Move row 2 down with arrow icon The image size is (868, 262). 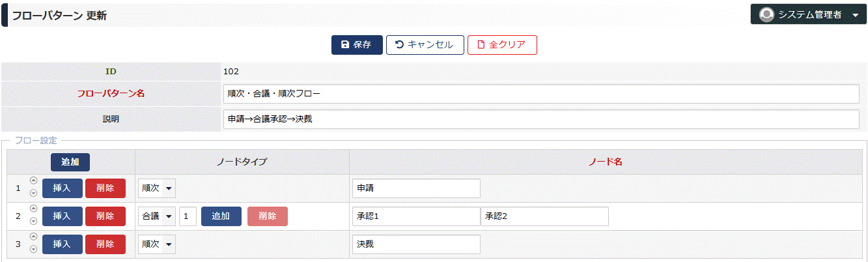tap(33, 222)
